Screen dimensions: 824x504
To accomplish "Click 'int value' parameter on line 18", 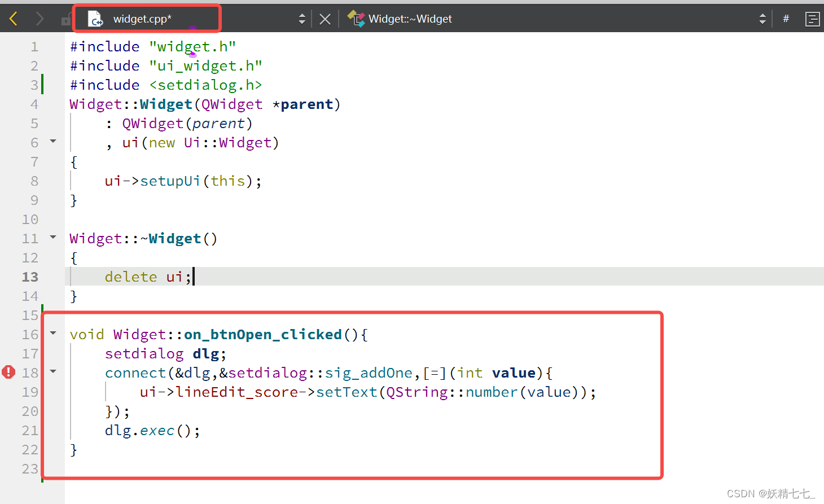I will (x=496, y=373).
